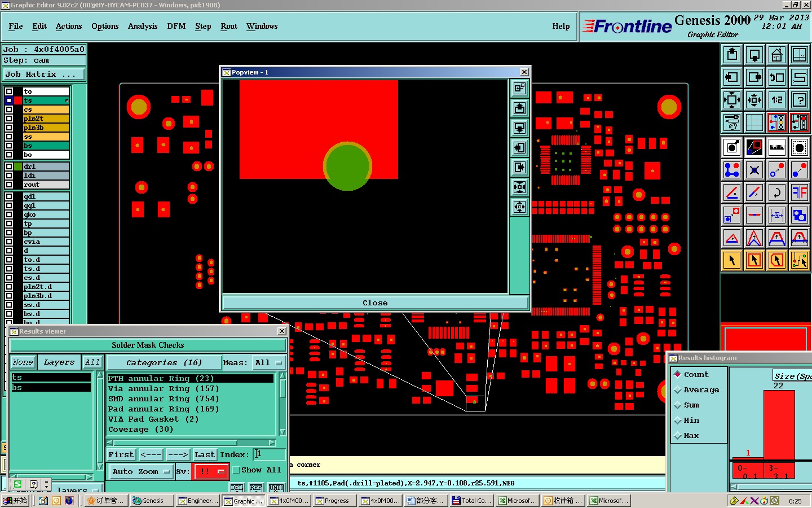812x508 pixels.
Task: Click the Index input field
Action: click(270, 454)
